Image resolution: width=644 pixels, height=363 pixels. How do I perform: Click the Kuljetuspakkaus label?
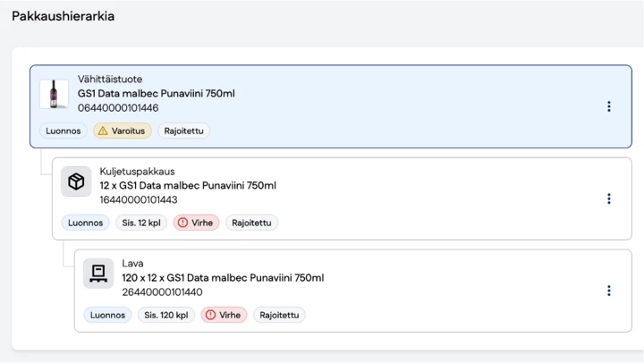coord(137,172)
